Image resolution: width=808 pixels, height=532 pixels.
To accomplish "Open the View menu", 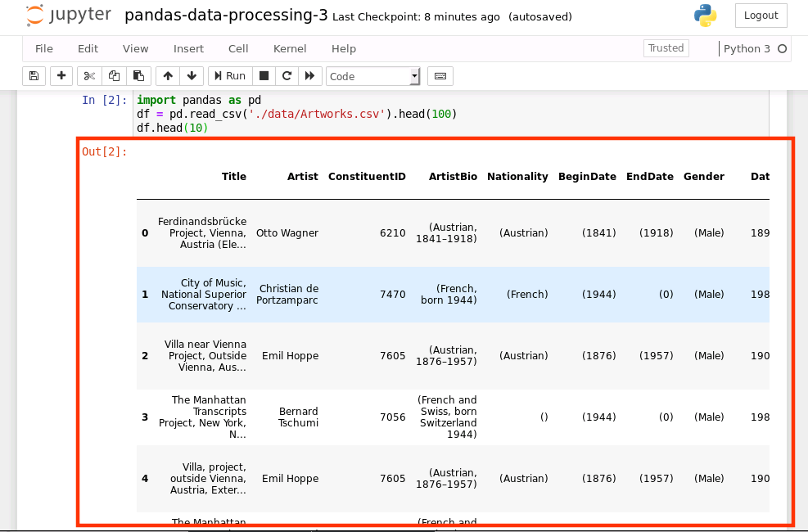I will click(136, 49).
